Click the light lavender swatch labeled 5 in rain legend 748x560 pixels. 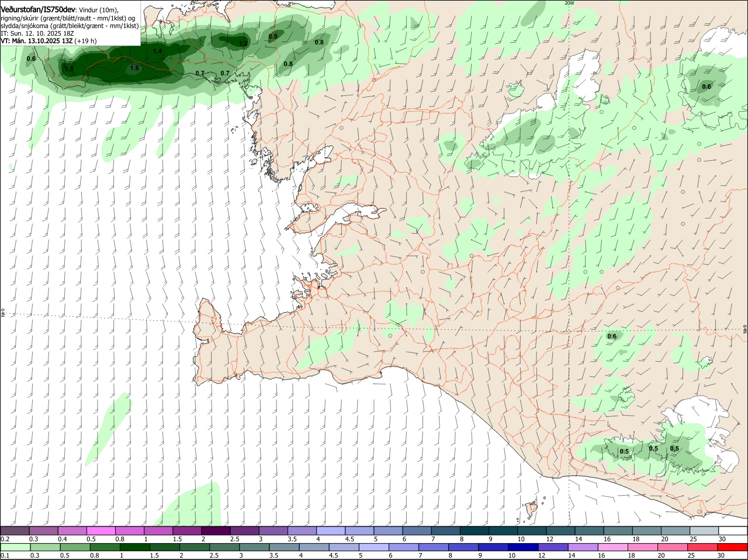[374, 547]
